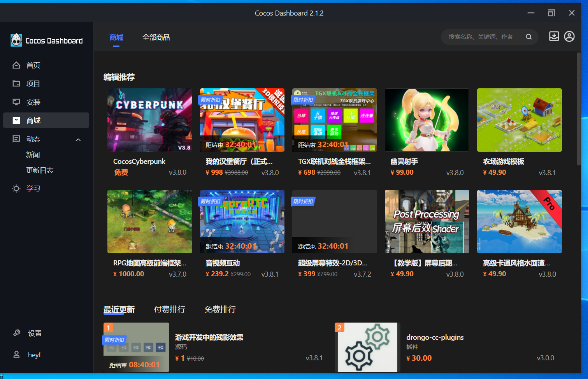
Task: Click the download manager icon top right
Action: click(554, 36)
